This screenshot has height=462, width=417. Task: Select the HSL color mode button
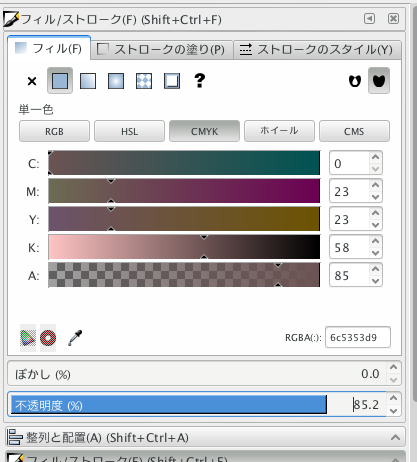[129, 131]
